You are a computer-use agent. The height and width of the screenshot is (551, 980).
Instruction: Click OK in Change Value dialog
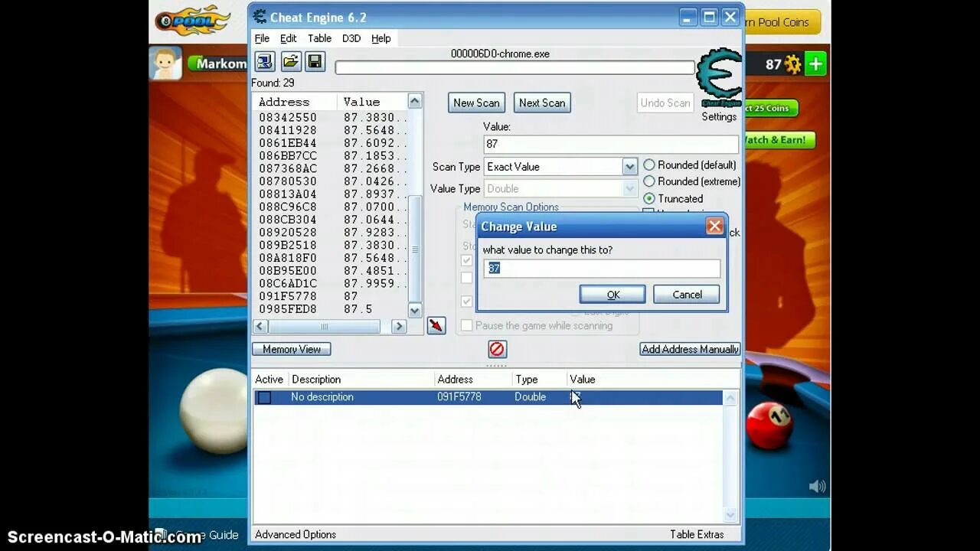click(x=612, y=295)
